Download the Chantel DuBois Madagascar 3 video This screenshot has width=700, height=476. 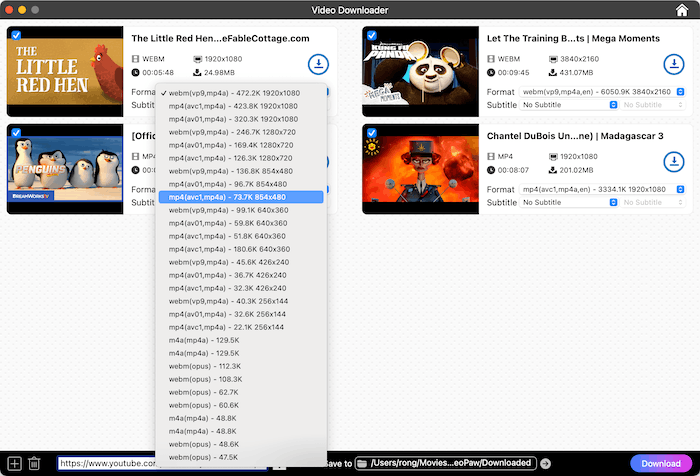pyautogui.click(x=674, y=162)
